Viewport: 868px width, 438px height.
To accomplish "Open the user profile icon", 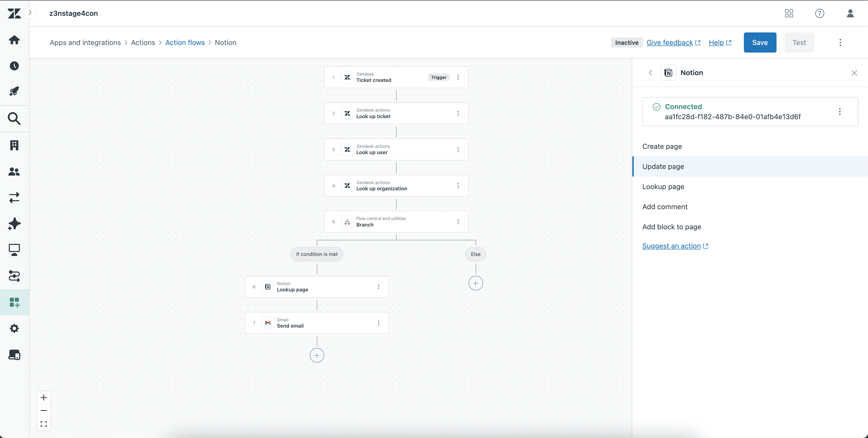I will 850,13.
